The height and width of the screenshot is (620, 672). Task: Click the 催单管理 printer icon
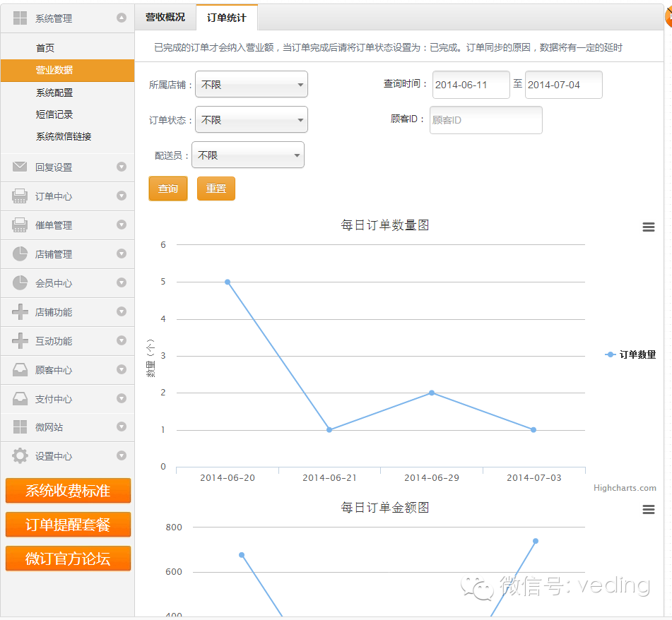click(x=20, y=225)
